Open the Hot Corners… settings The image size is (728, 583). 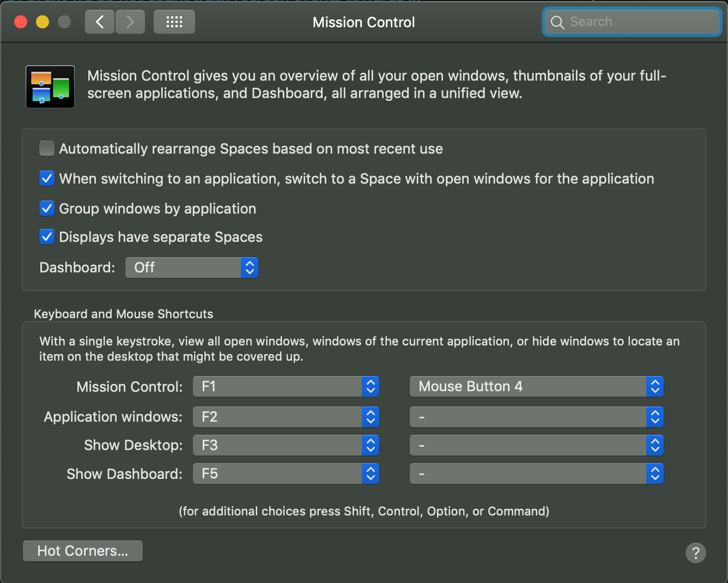pyautogui.click(x=83, y=551)
